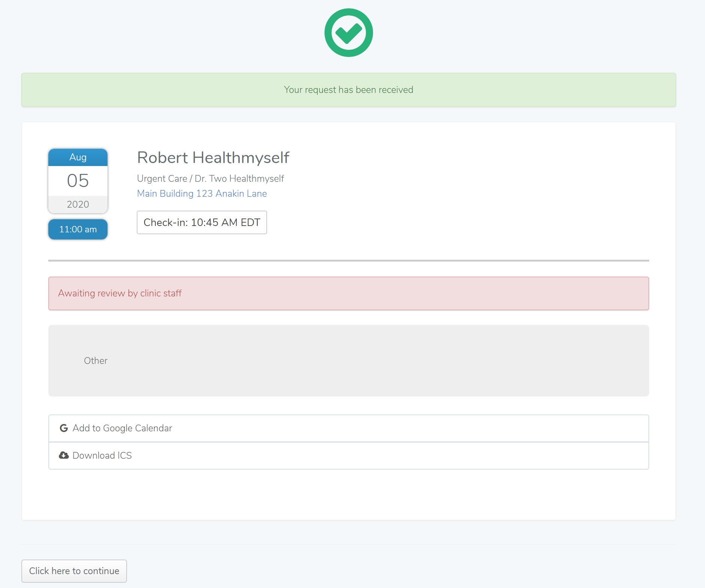The height and width of the screenshot is (588, 705).
Task: Select the day number 05 on calendar widget
Action: point(78,181)
